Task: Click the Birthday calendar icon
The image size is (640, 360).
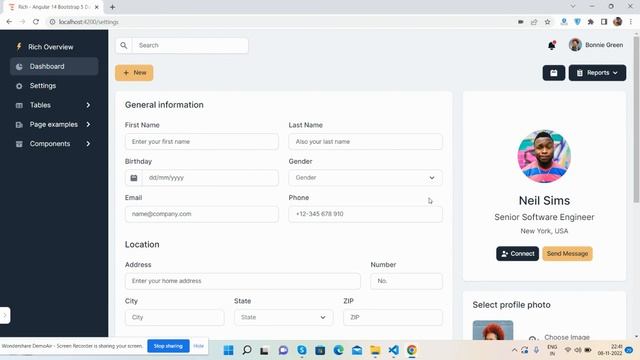Action: 133,178
